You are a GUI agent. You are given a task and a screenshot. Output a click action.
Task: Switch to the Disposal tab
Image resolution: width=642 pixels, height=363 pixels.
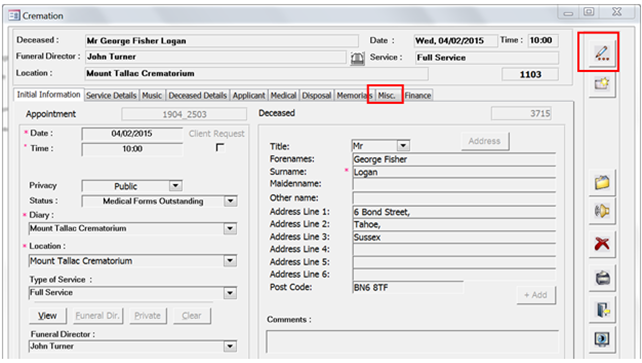[x=316, y=95]
